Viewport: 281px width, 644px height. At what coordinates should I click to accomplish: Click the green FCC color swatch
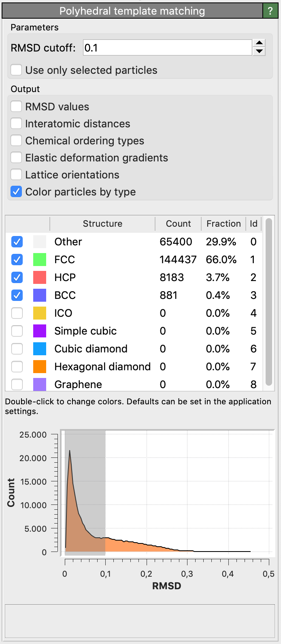39,260
